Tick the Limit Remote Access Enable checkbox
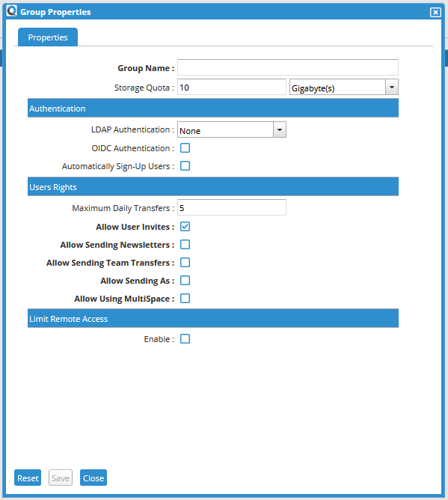Viewport: 448px width, 500px height. point(185,338)
